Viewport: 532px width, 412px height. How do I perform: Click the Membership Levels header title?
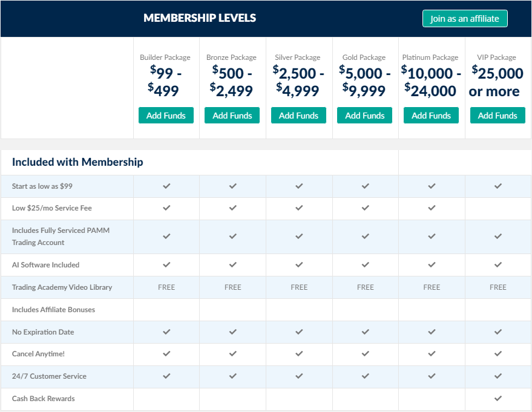[x=200, y=18]
